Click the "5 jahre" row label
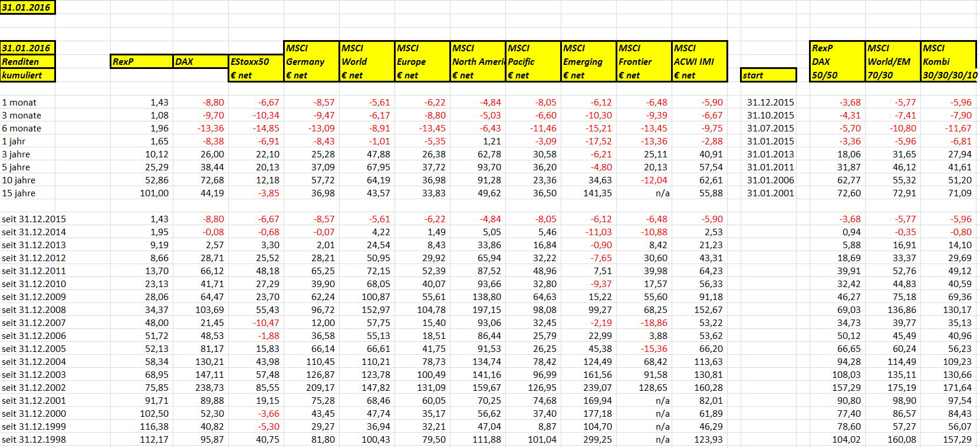Image resolution: width=980 pixels, height=448 pixels. (16, 167)
